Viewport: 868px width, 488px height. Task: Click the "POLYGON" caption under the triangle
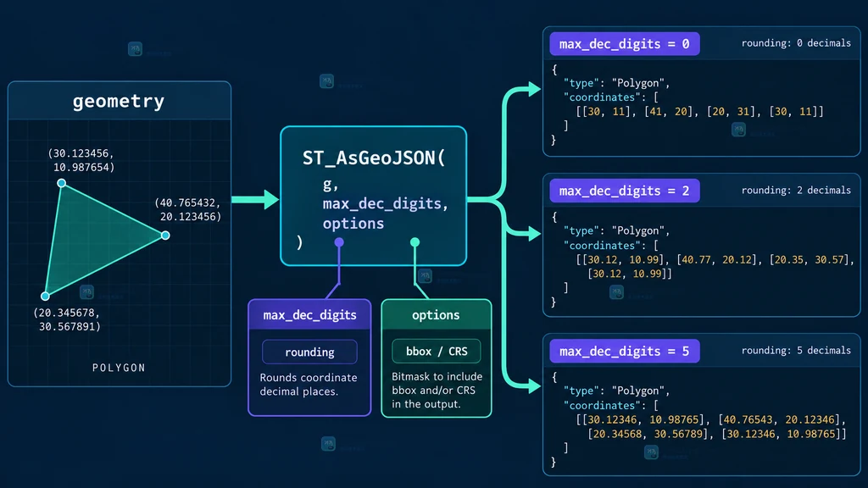click(119, 368)
